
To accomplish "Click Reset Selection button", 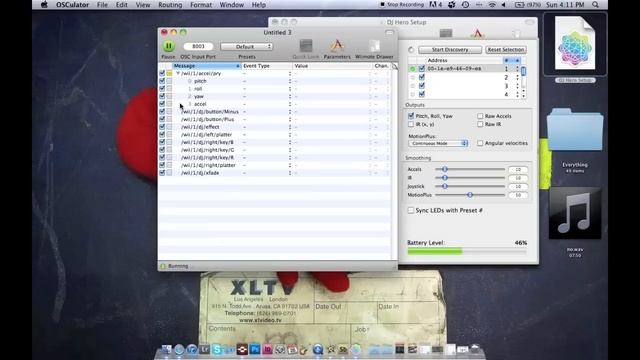I will [506, 49].
